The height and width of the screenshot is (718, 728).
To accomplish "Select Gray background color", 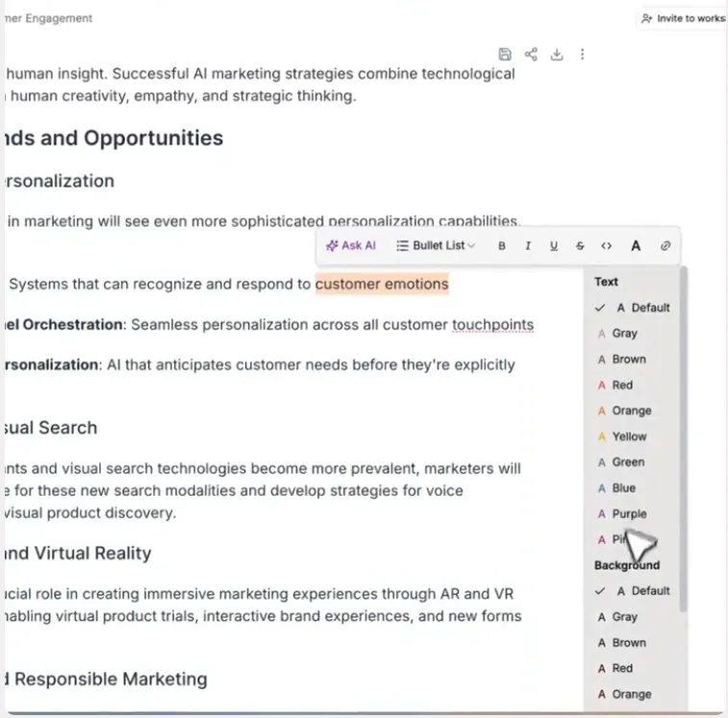I will click(633, 617).
